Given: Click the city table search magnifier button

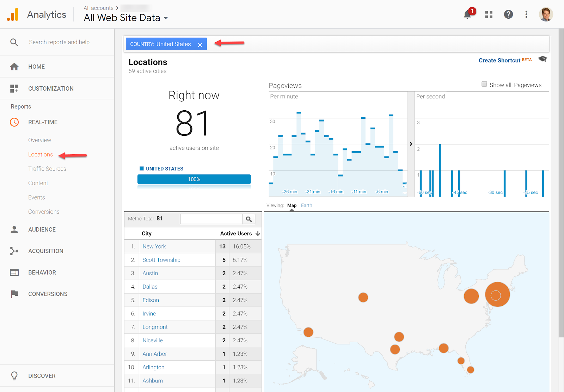Looking at the screenshot, I should click(249, 219).
